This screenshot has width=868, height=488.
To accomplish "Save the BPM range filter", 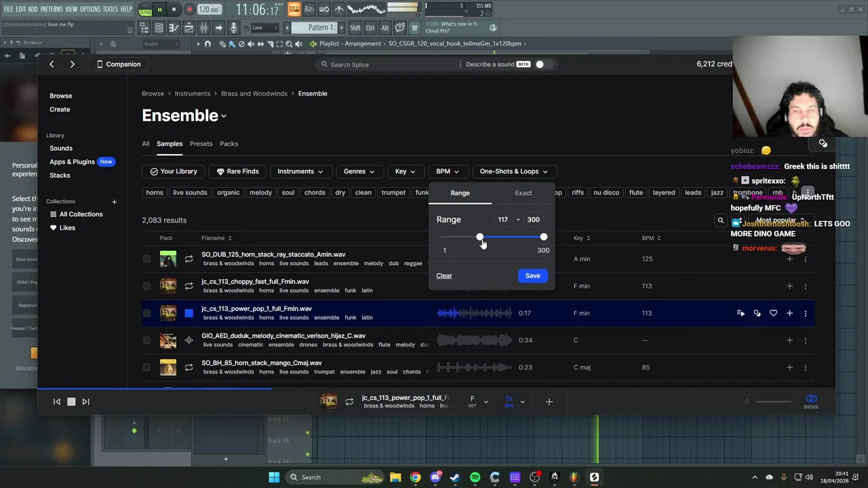I will click(x=533, y=276).
